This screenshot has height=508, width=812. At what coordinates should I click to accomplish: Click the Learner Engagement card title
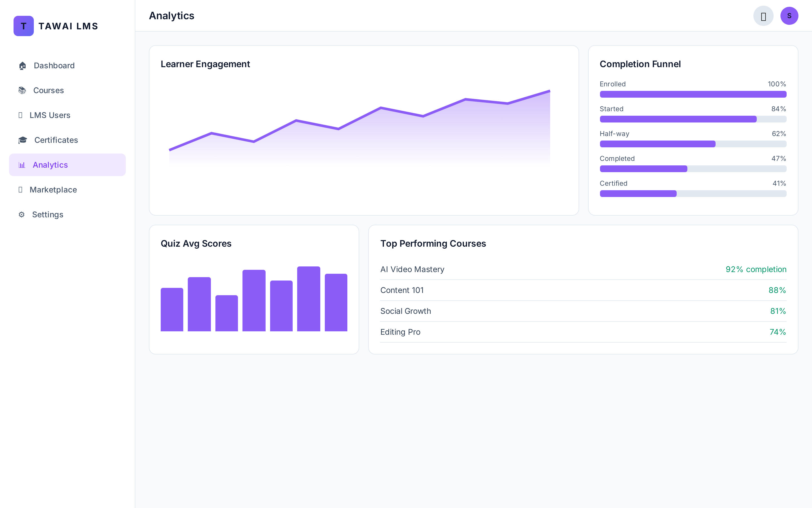tap(205, 64)
